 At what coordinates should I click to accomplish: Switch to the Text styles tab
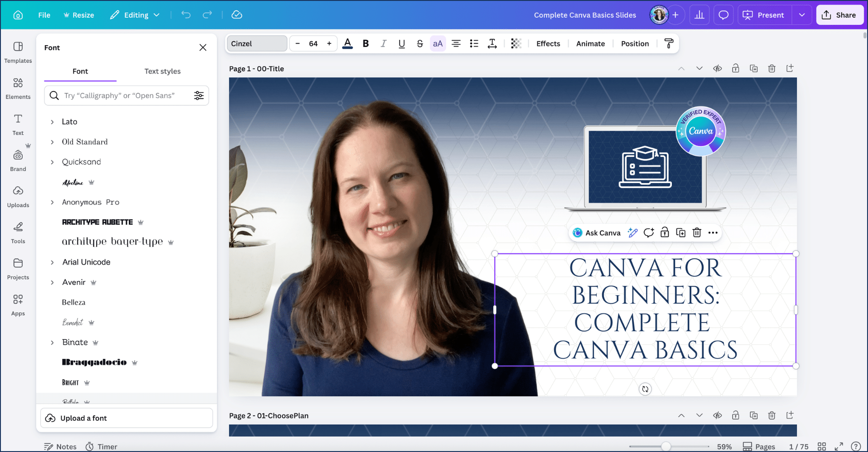tap(162, 71)
